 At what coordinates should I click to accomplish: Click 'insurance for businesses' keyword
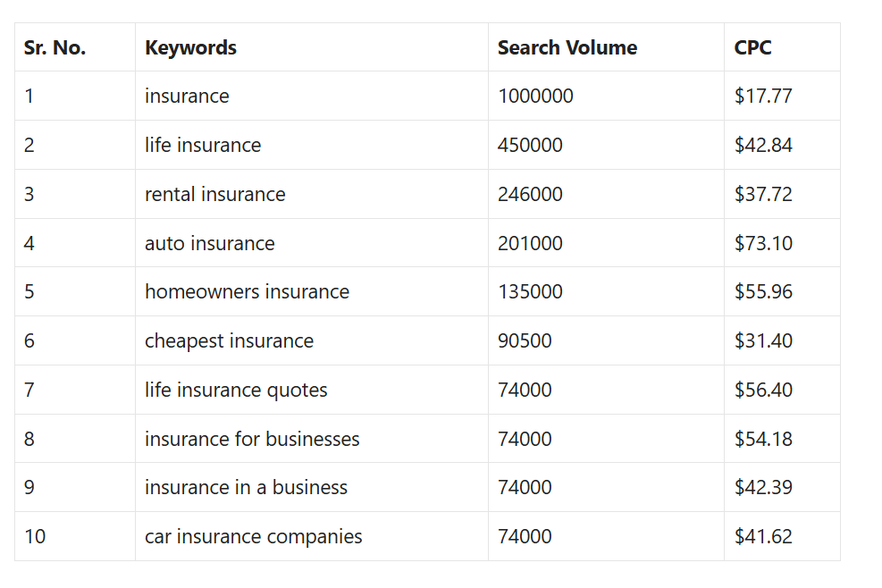252,439
